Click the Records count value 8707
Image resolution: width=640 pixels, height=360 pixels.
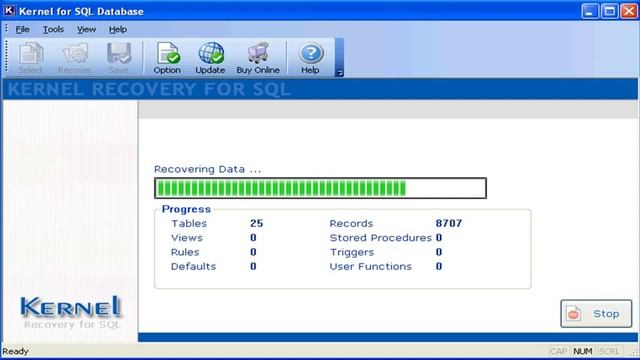(x=449, y=223)
